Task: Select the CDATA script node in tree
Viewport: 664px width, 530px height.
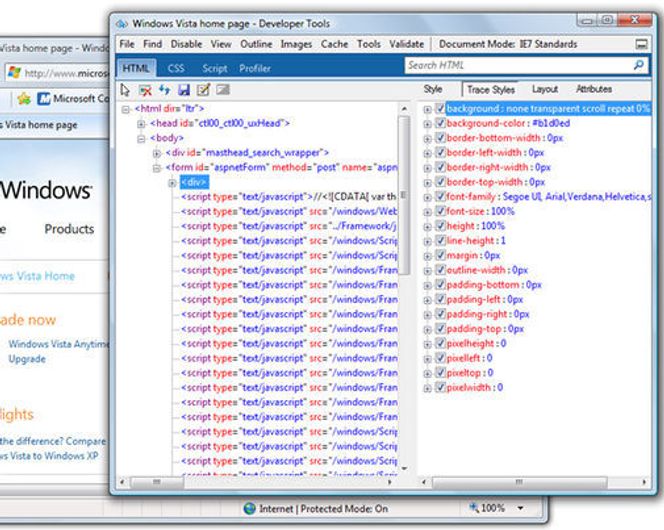Action: click(x=289, y=197)
